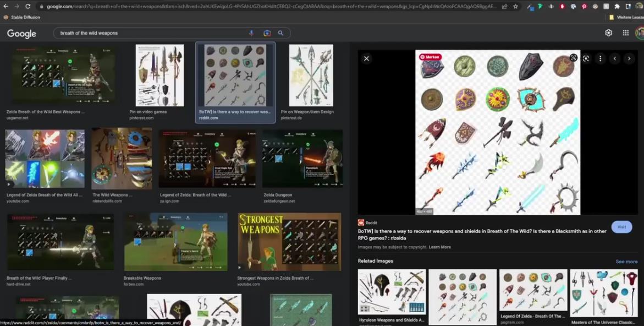
Task: Select the google.com address bar URL
Action: pos(271,7)
